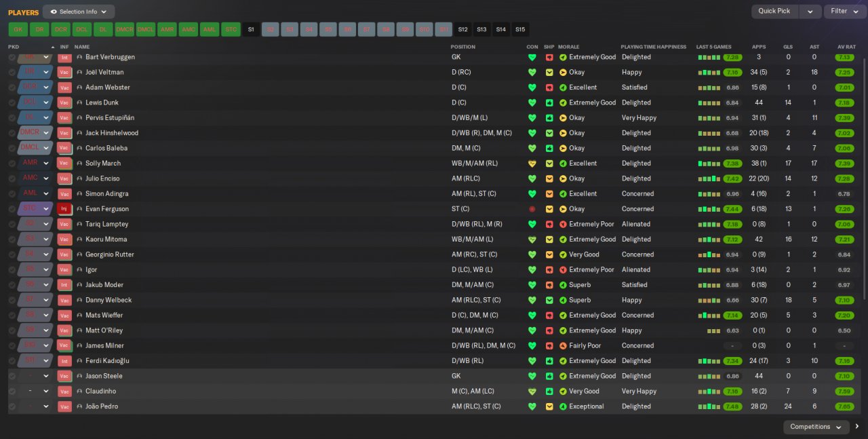Image resolution: width=868 pixels, height=439 pixels.
Task: Open the STC position dropdown for Evan Ferguson
Action: coord(46,209)
